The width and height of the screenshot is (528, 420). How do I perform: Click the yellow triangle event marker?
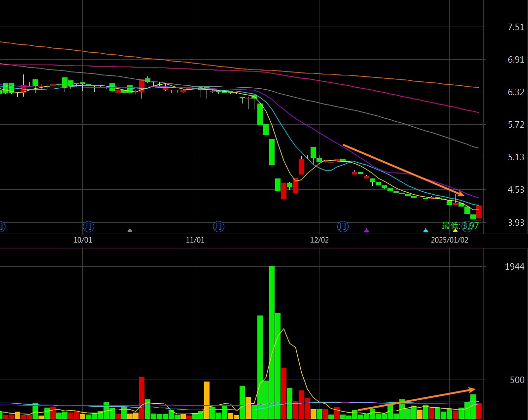[455, 230]
